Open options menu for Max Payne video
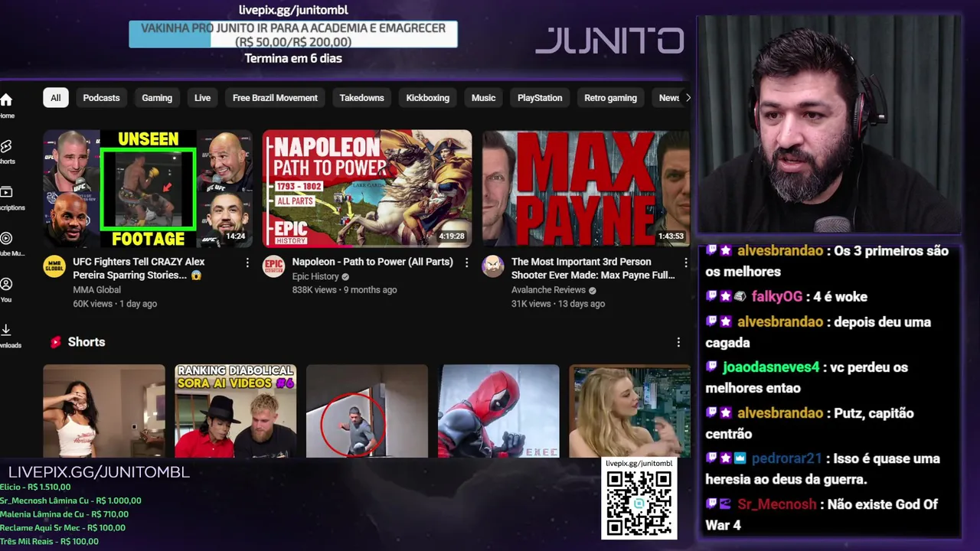 [685, 262]
